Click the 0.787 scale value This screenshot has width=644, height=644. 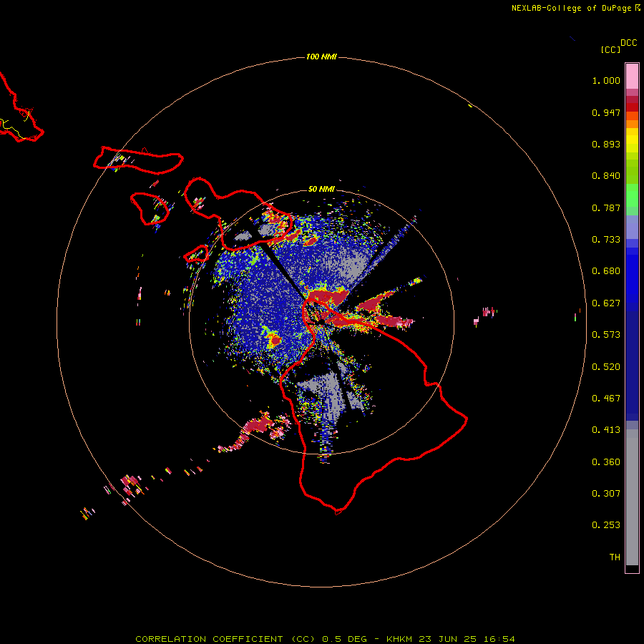(x=606, y=208)
